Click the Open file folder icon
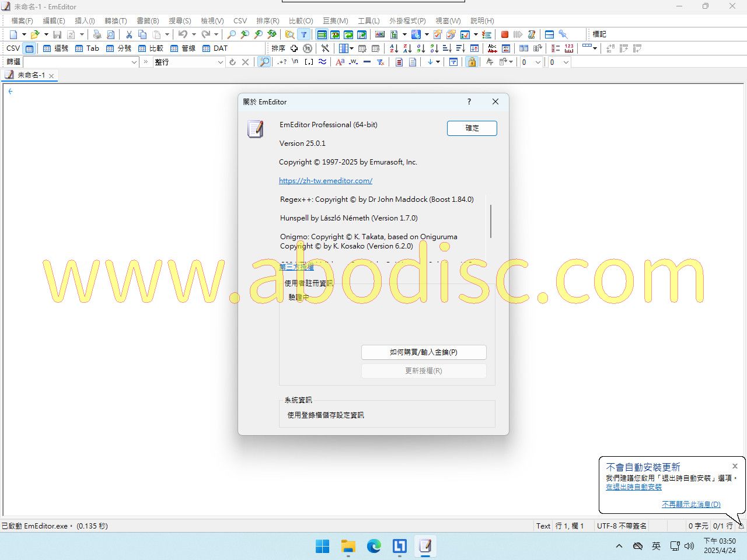 tap(35, 34)
